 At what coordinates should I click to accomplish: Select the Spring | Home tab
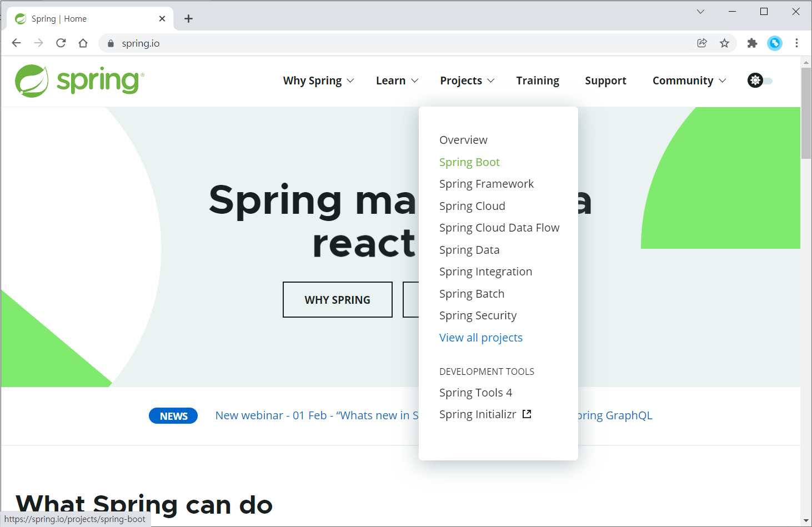[90, 19]
